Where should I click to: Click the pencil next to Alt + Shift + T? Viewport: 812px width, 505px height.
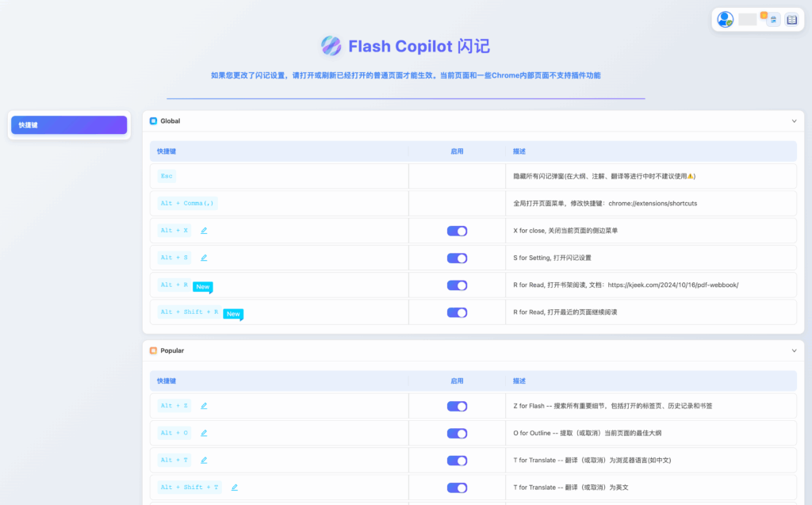(235, 487)
